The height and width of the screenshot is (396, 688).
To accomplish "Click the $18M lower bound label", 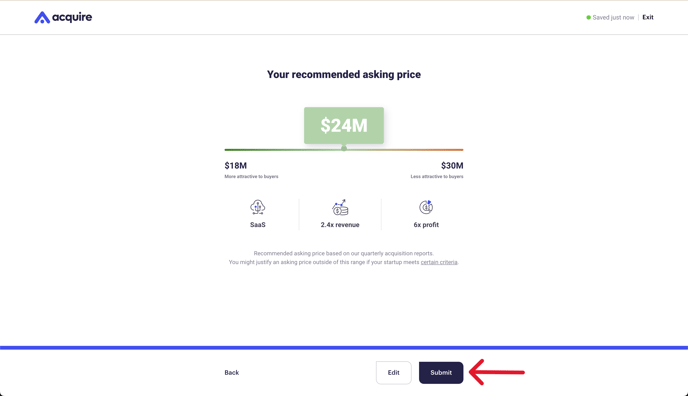I will click(236, 166).
